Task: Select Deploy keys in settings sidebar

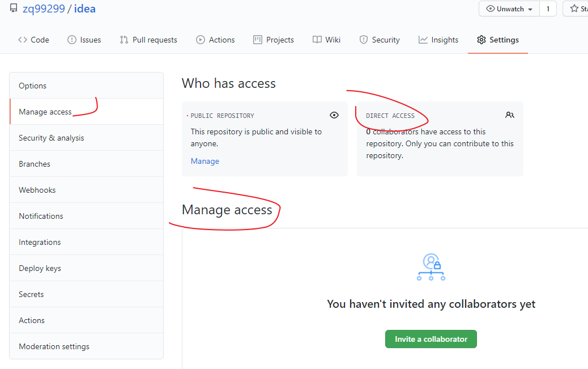Action: click(x=40, y=268)
